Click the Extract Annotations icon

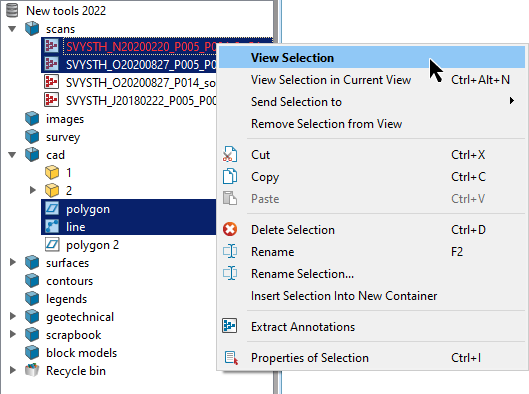click(x=230, y=326)
